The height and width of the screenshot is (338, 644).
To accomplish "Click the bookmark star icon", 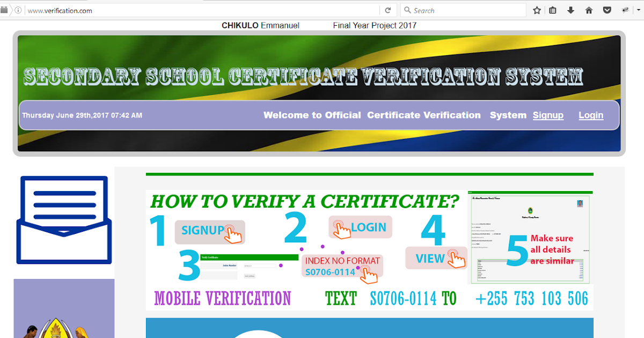I will click(x=537, y=10).
